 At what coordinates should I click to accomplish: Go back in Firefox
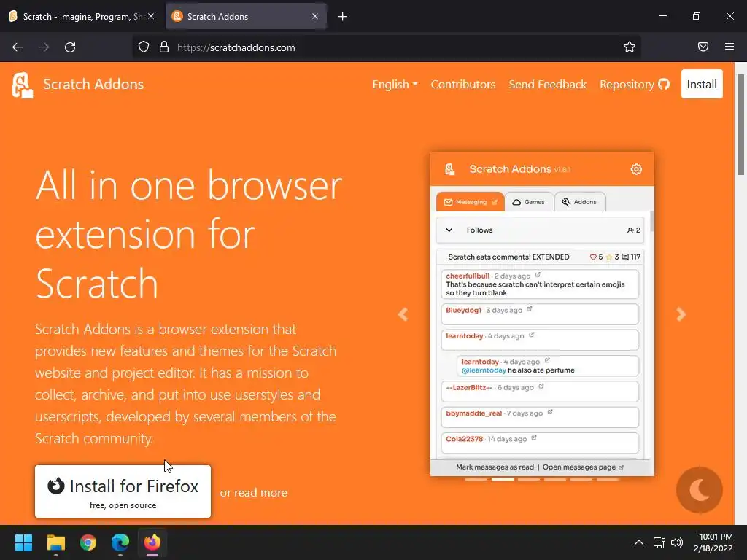[x=18, y=47]
